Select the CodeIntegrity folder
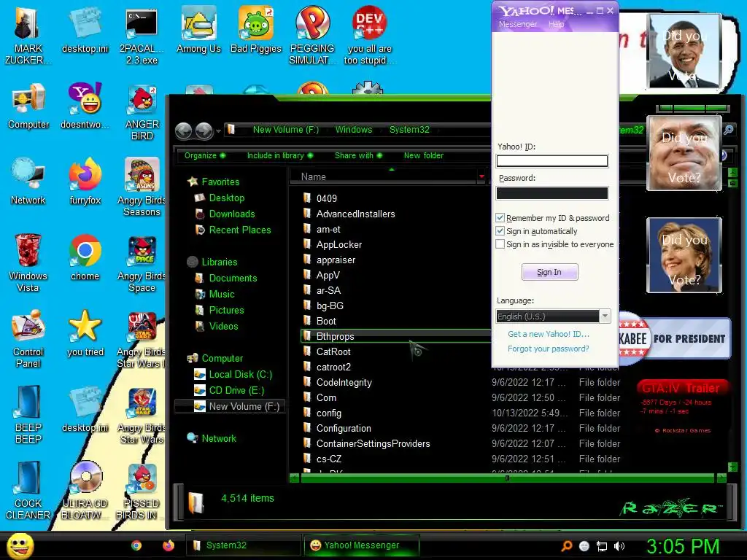 pyautogui.click(x=344, y=382)
